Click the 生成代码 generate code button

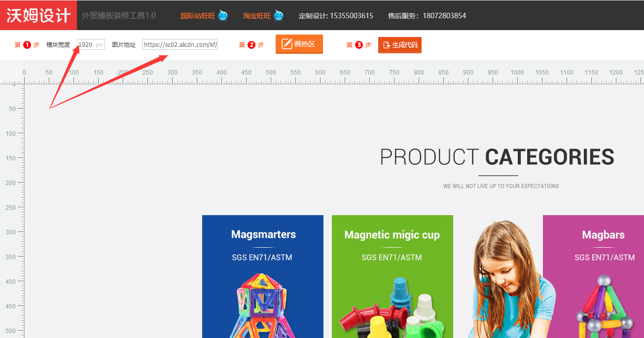pos(399,45)
